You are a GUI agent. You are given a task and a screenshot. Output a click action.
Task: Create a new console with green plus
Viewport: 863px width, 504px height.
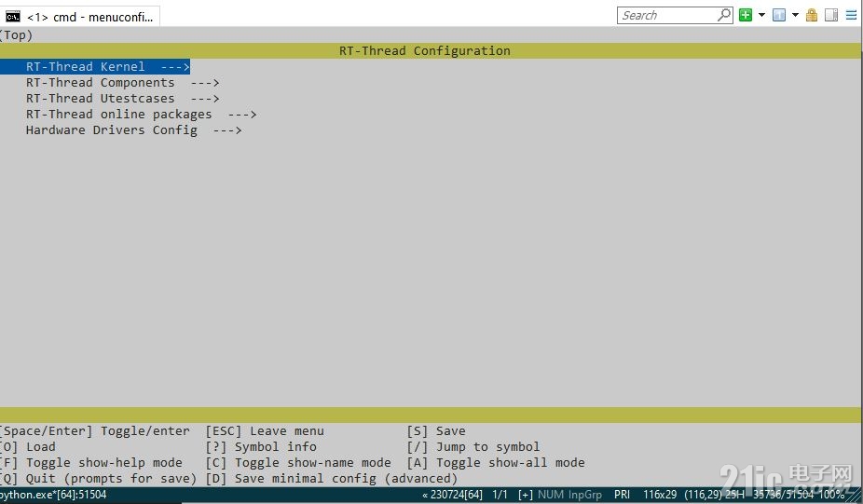(x=746, y=15)
